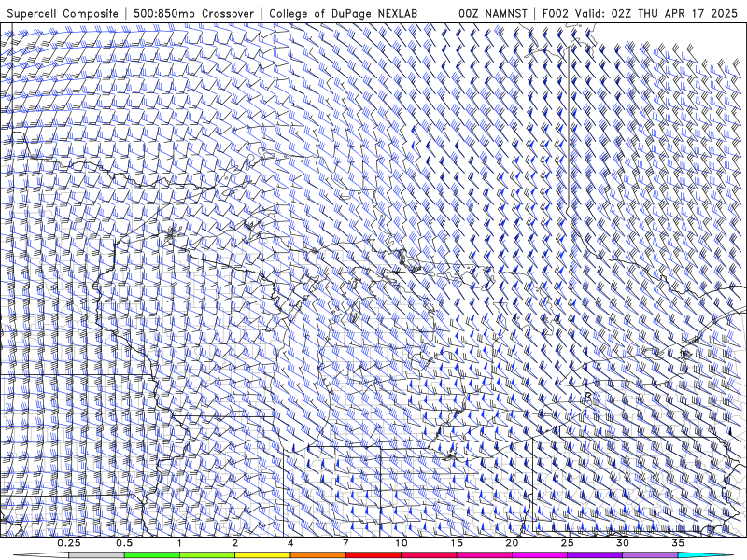Click the '20' legend value
This screenshot has height=560, width=747.
coord(512,543)
